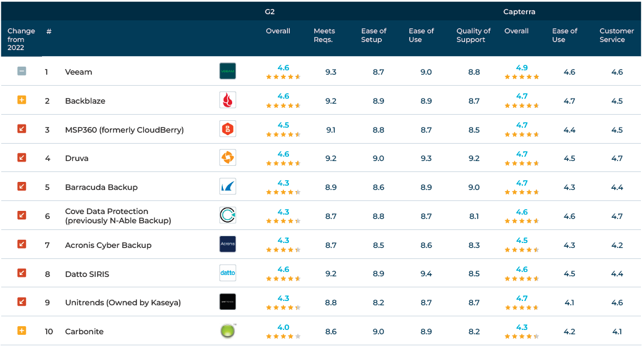Select the G2 column group header
Image resolution: width=644 pixels, height=349 pixels.
(270, 12)
